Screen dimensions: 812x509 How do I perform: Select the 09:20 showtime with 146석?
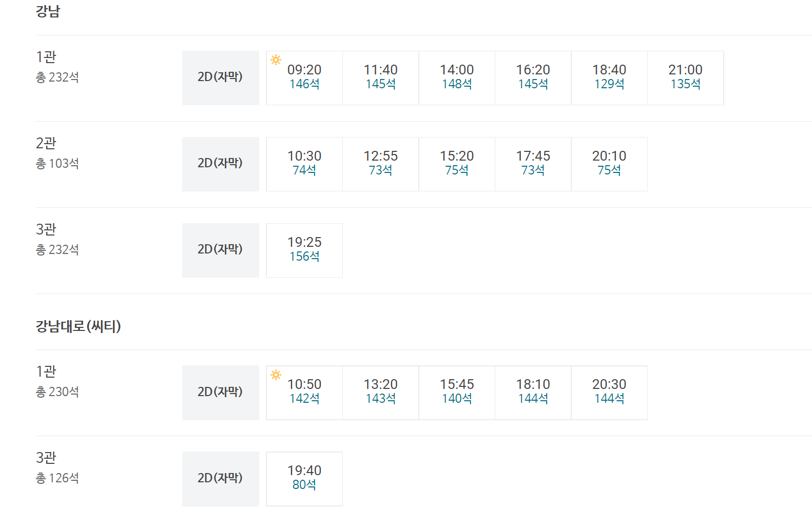[304, 78]
